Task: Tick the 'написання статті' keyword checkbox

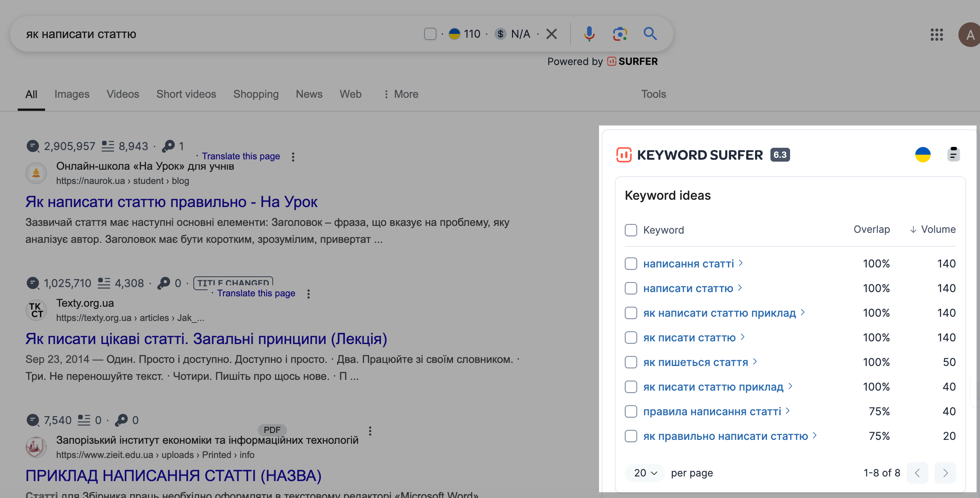Action: (631, 264)
